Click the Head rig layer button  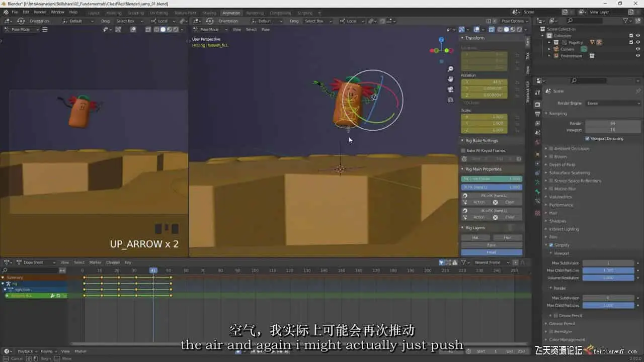tap(492, 252)
